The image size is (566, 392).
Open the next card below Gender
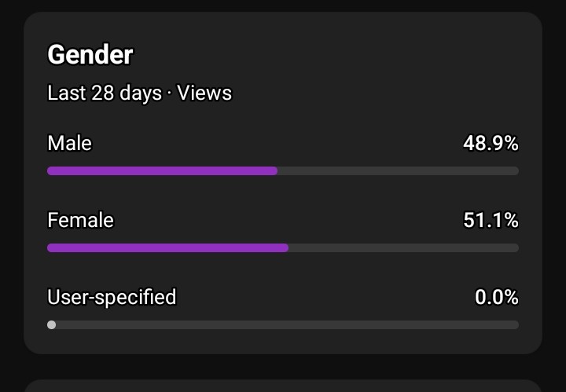(x=283, y=386)
